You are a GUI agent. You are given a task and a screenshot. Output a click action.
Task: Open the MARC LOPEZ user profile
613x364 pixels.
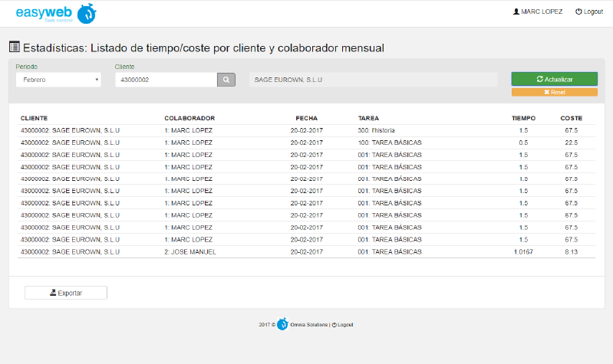pyautogui.click(x=537, y=11)
